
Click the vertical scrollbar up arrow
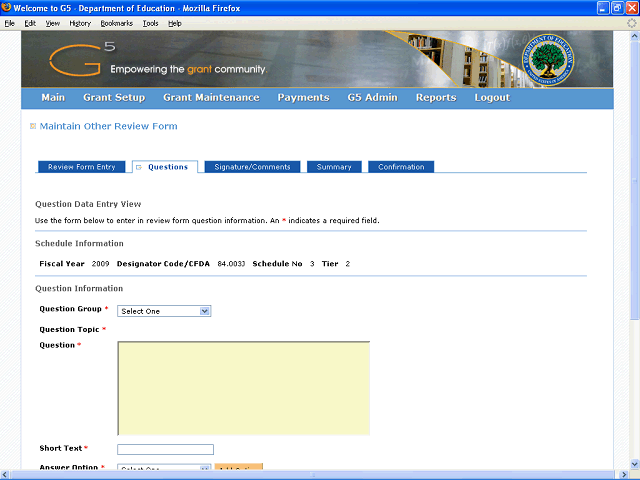635,36
